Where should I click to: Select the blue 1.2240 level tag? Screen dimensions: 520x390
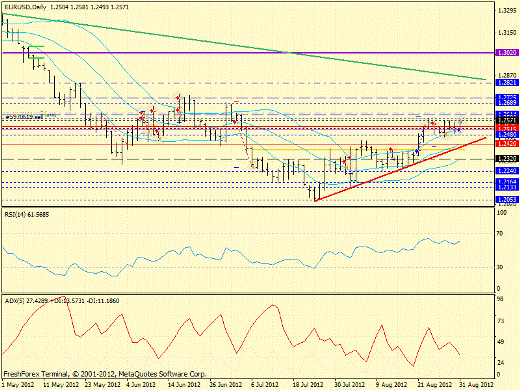click(507, 171)
